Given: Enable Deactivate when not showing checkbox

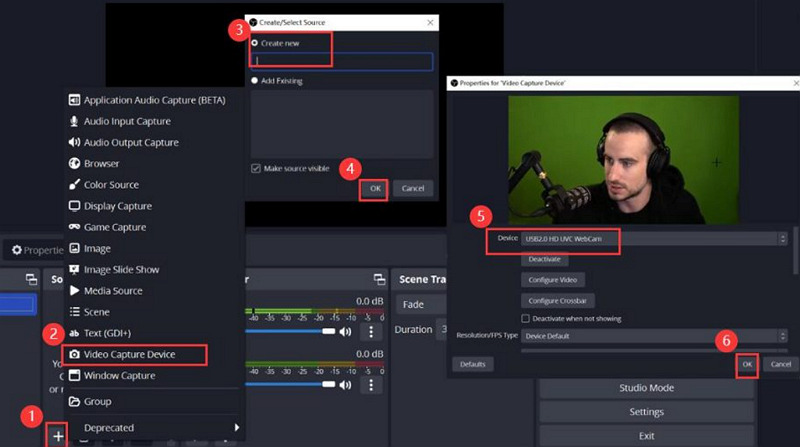Looking at the screenshot, I should [526, 318].
